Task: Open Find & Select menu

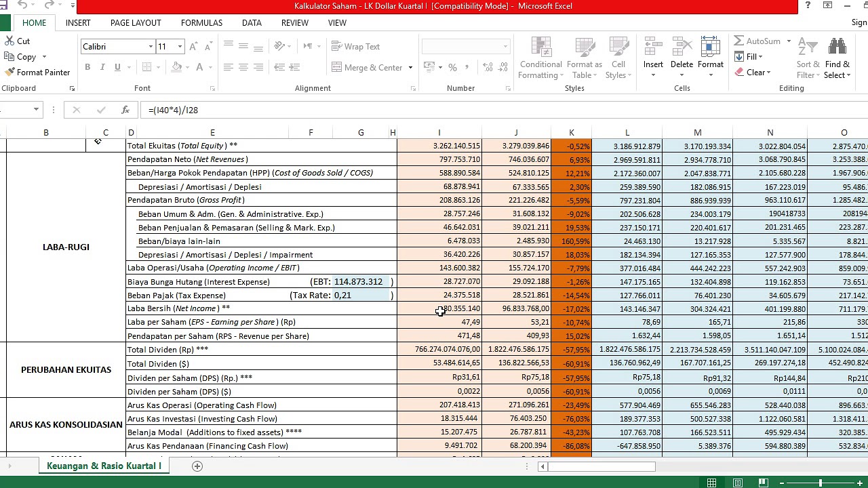Action: pyautogui.click(x=837, y=58)
